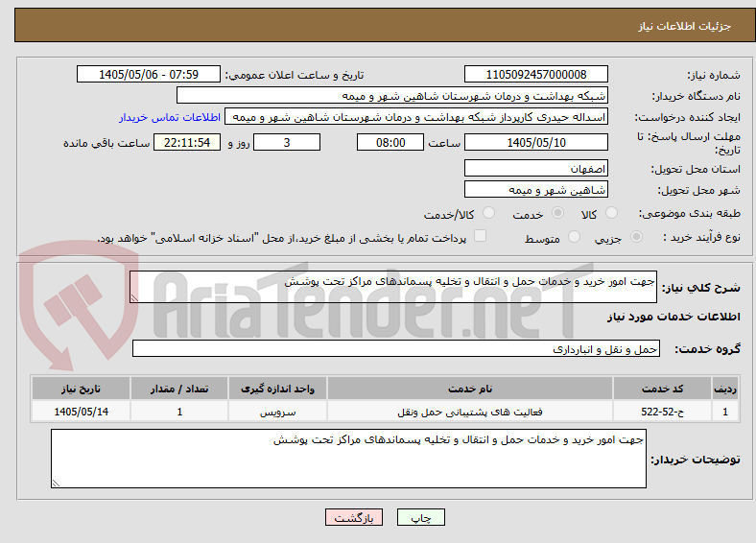Screen dimensions: 756x543
Task: Click the اطلاعات خدمات مورد نیاز heading
Action: click(673, 317)
